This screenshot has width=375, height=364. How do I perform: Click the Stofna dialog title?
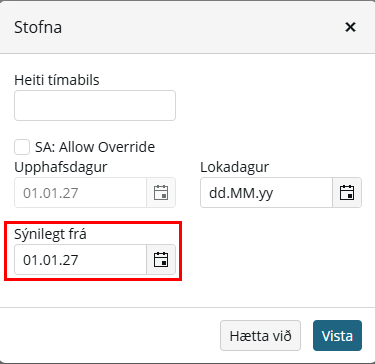pyautogui.click(x=38, y=27)
